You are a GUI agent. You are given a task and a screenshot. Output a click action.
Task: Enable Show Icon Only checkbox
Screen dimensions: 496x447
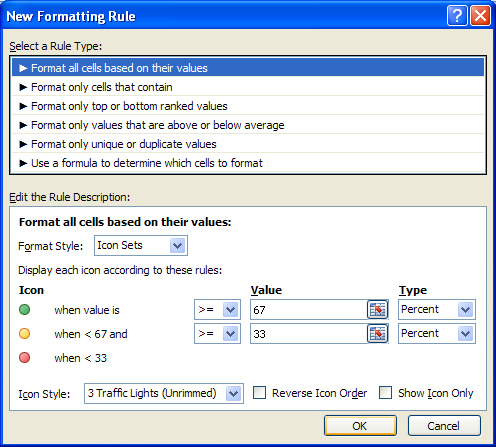pos(385,393)
